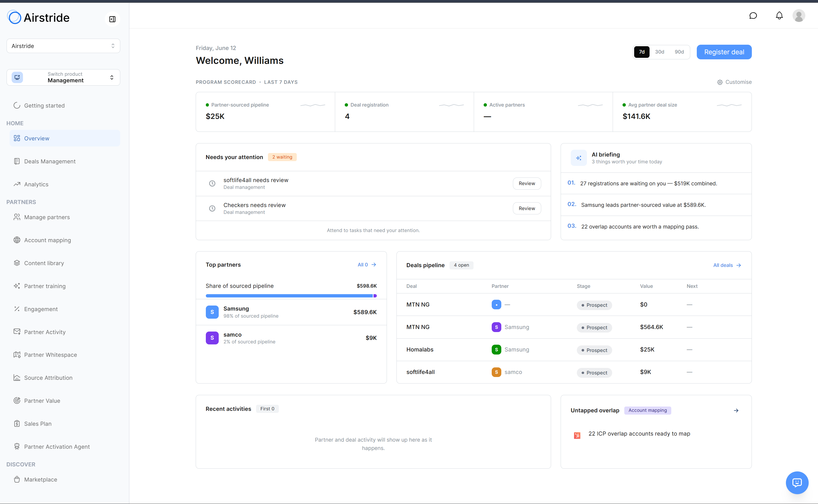818x504 pixels.
Task: Click 22 ICP overlap accounts ready to map
Action: (639, 434)
